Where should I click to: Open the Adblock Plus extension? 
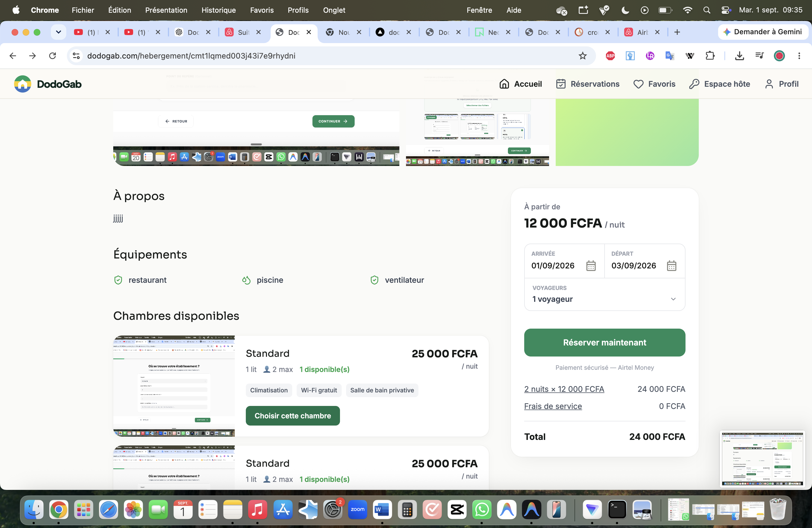coord(610,56)
